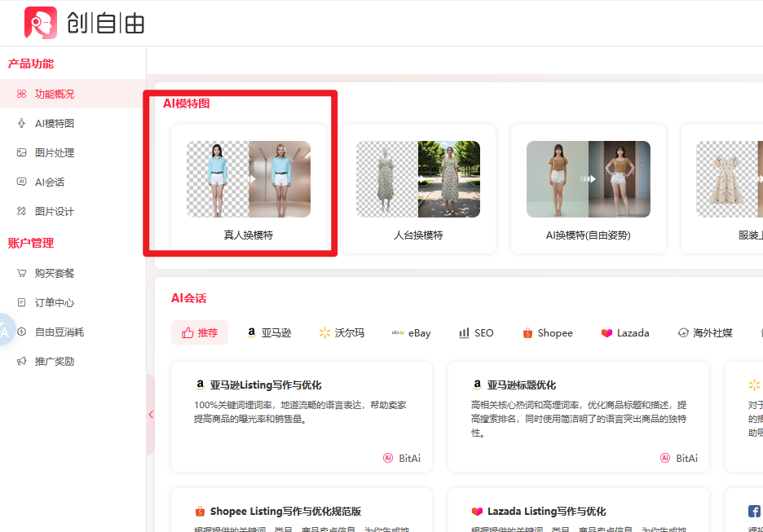The width and height of the screenshot is (763, 532).
Task: Open the 人台换模特 card thumbnail
Action: coord(418,179)
